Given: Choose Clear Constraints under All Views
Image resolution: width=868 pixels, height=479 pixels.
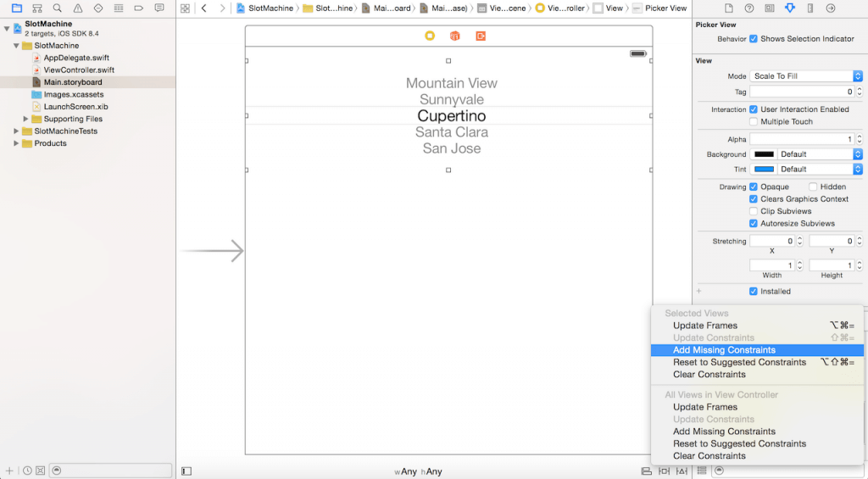Looking at the screenshot, I should tap(757, 456).
